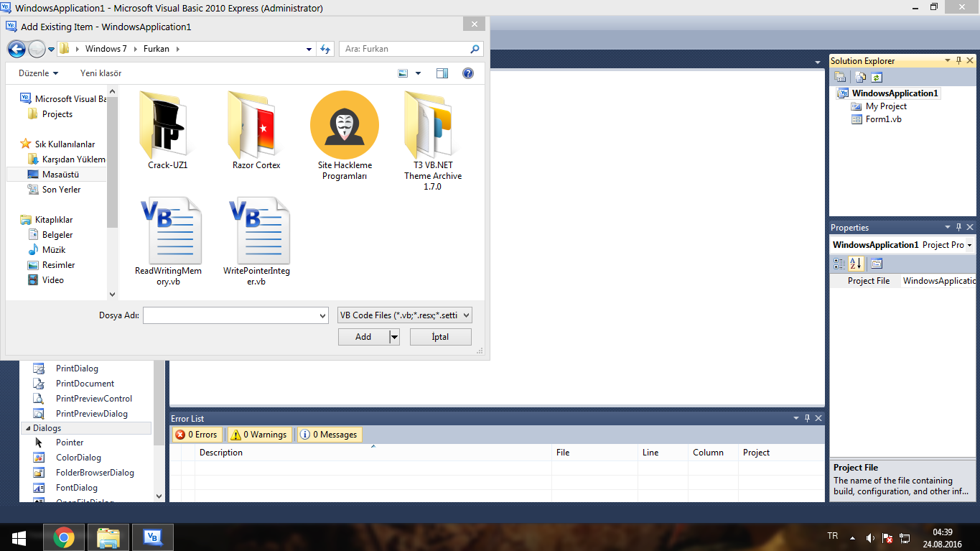Sort Error List by the File column
The height and width of the screenshot is (551, 980).
[x=594, y=453]
